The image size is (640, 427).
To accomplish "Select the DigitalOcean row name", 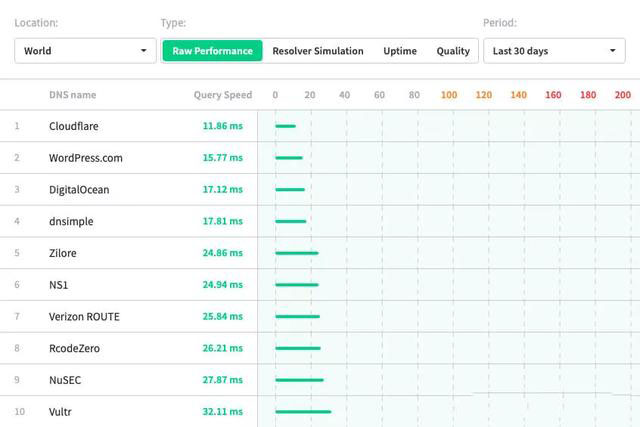I will pos(79,190).
